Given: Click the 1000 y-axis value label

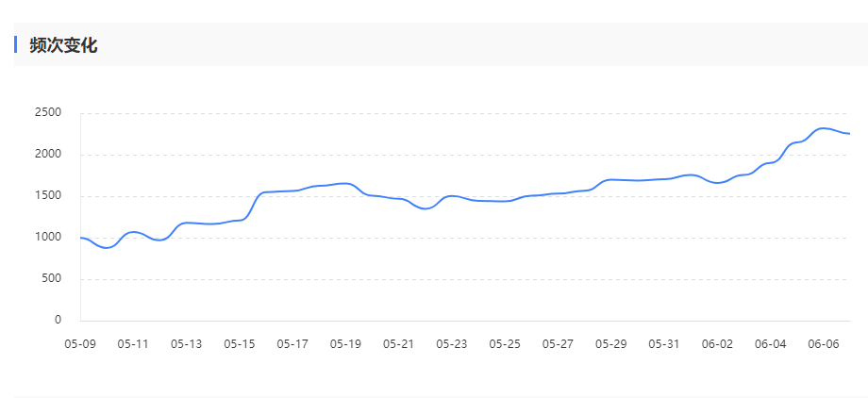Looking at the screenshot, I should pyautogui.click(x=47, y=238).
